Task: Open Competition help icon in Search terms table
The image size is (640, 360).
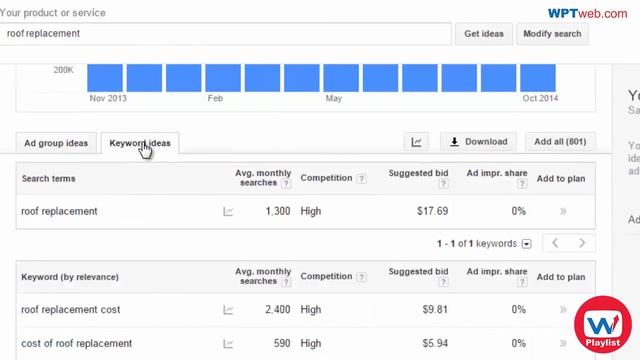Action: point(361,179)
